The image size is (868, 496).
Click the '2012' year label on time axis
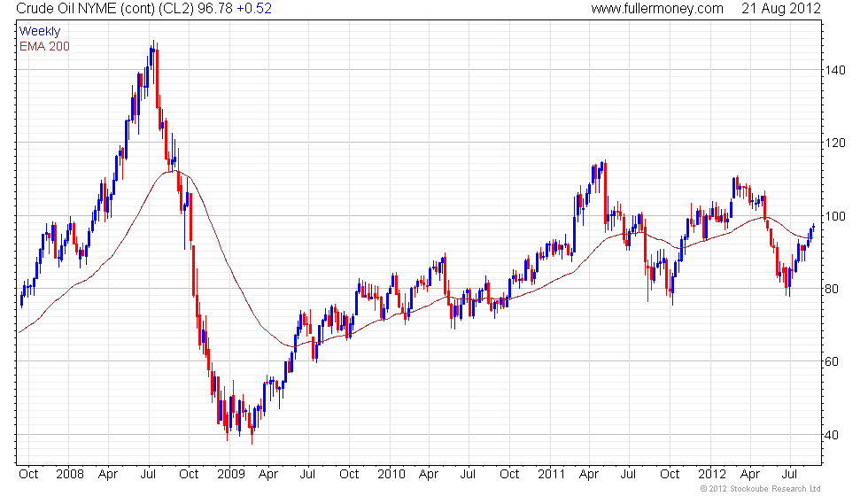coord(712,475)
